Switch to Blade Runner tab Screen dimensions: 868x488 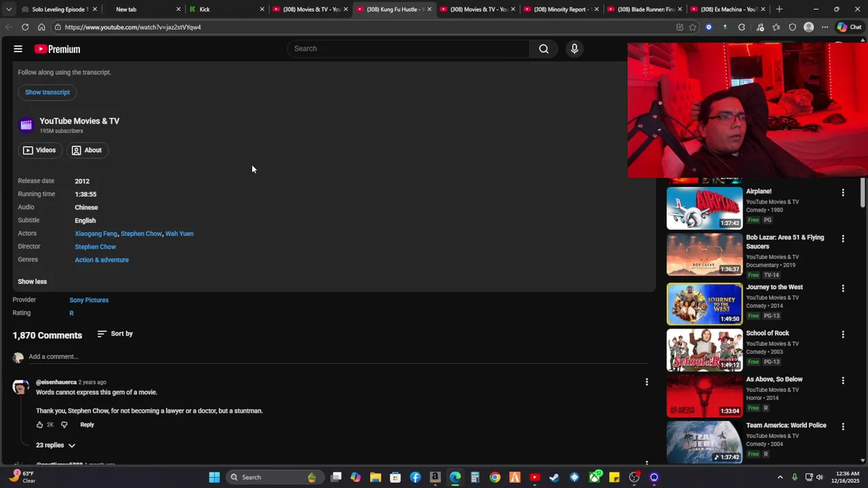(x=645, y=9)
